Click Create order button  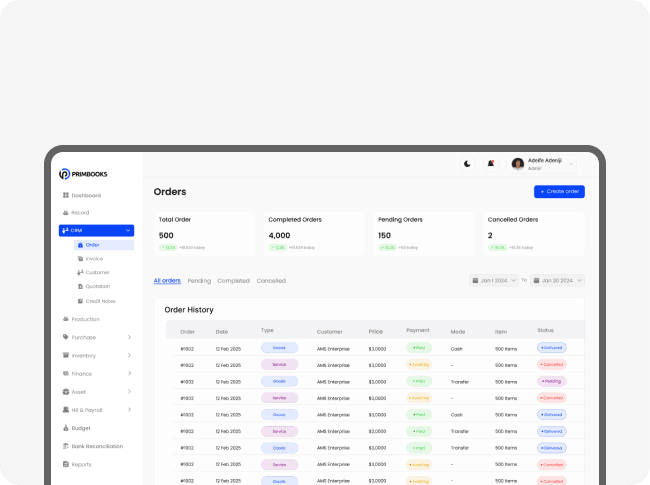(x=559, y=192)
